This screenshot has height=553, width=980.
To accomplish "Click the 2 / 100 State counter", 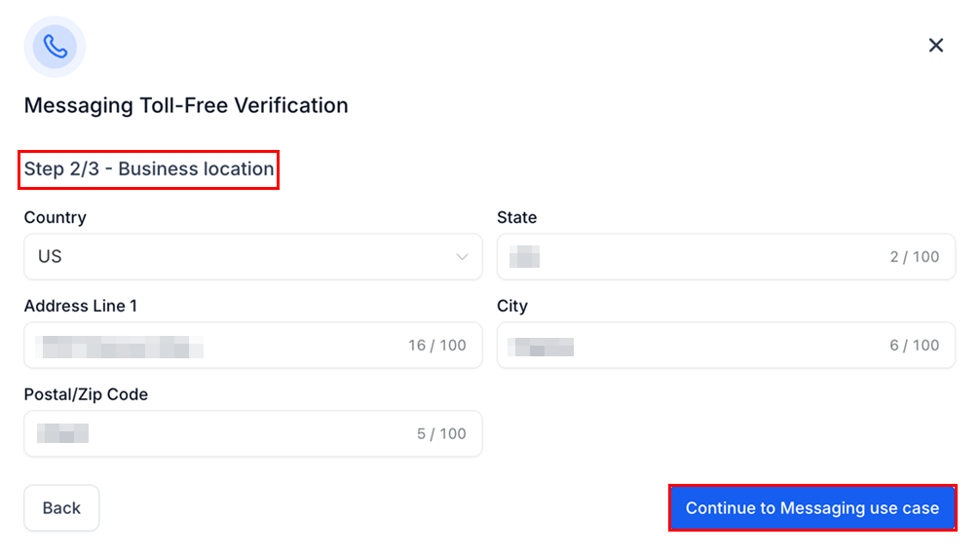I will [915, 257].
